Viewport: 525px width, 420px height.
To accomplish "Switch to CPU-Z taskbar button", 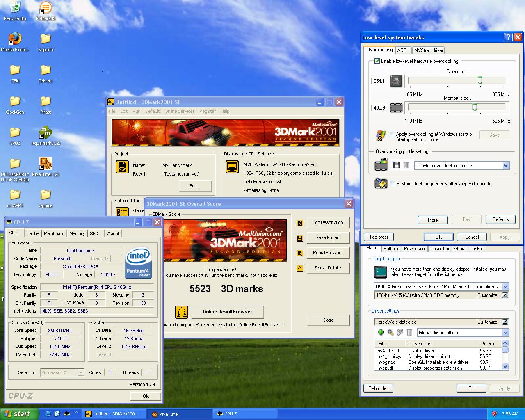I will point(245,414).
